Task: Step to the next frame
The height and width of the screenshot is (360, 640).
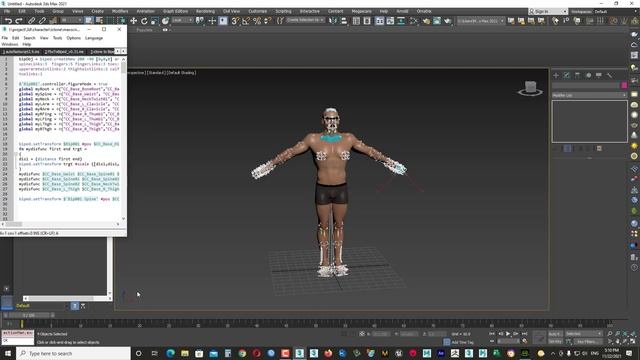Action: point(516,334)
